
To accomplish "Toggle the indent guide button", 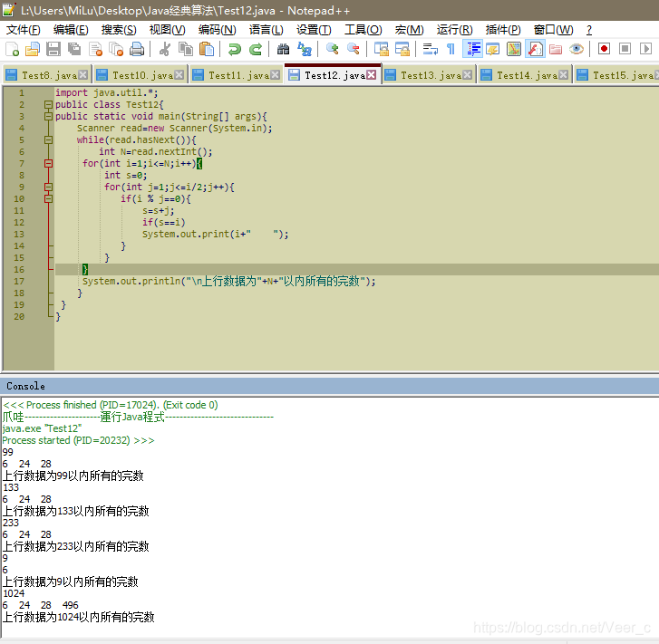I will 472,49.
